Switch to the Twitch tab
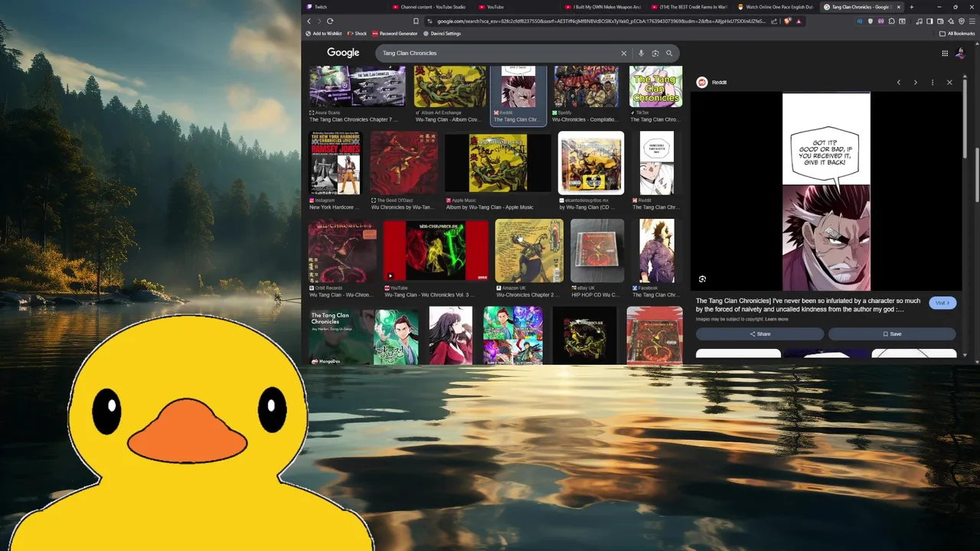Screen dimensions: 980x551 [345, 7]
